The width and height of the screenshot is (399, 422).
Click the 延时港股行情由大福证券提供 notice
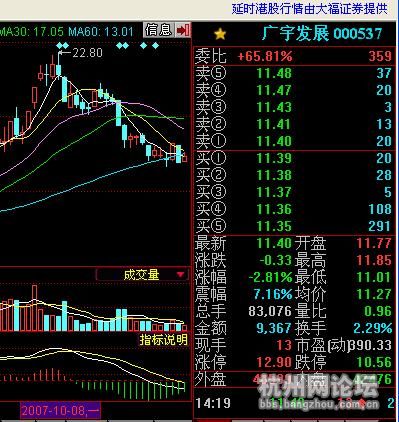tap(310, 9)
